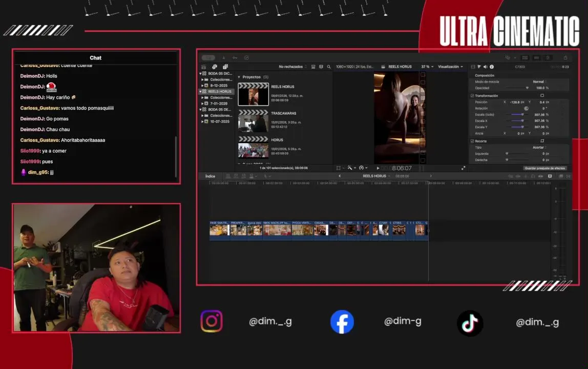Image resolution: width=588 pixels, height=369 pixels.
Task: Select the TRASCAMARAS project thumbnail
Action: [254, 121]
